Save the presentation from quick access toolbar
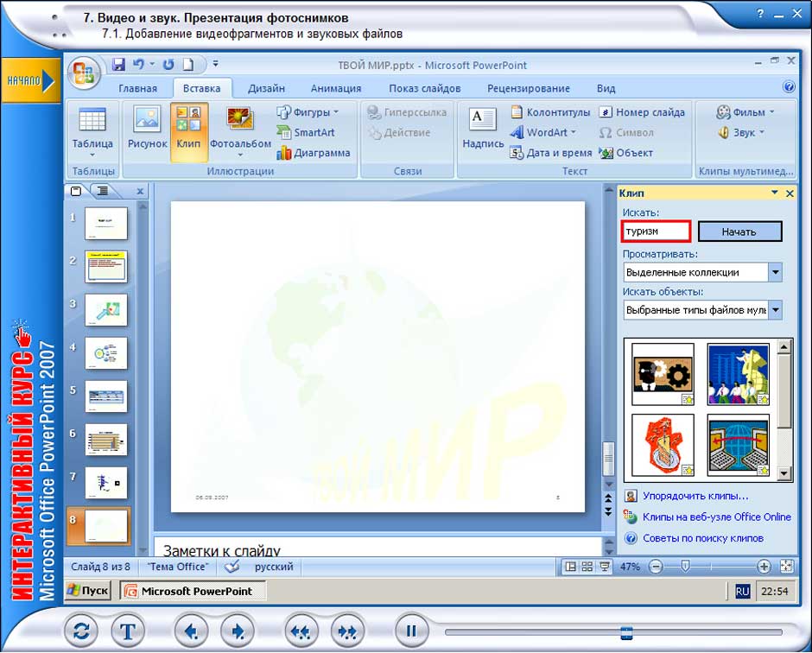 point(120,65)
